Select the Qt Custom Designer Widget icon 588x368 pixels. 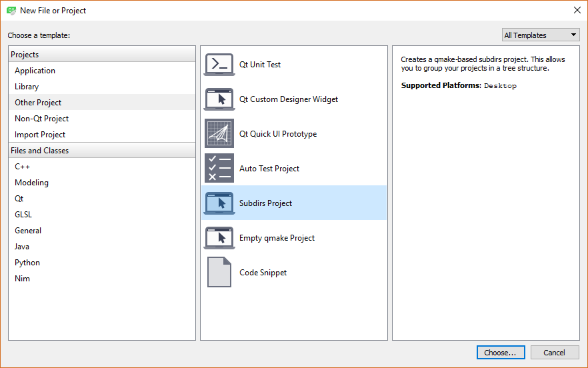point(219,99)
